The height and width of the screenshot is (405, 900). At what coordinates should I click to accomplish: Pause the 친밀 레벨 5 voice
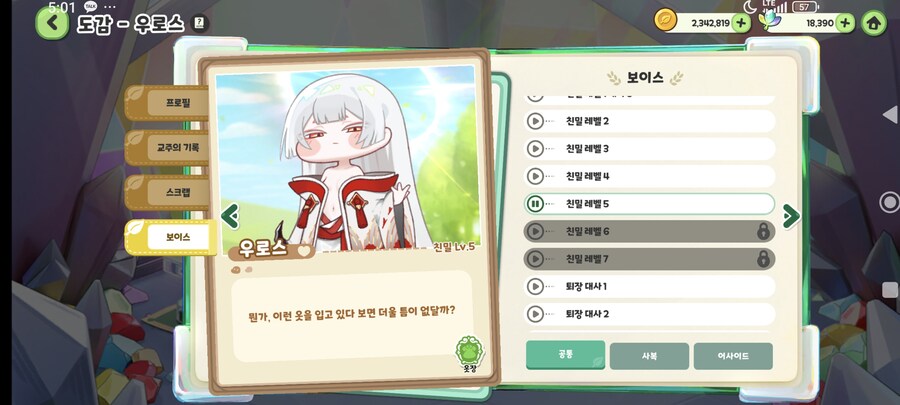(x=535, y=204)
